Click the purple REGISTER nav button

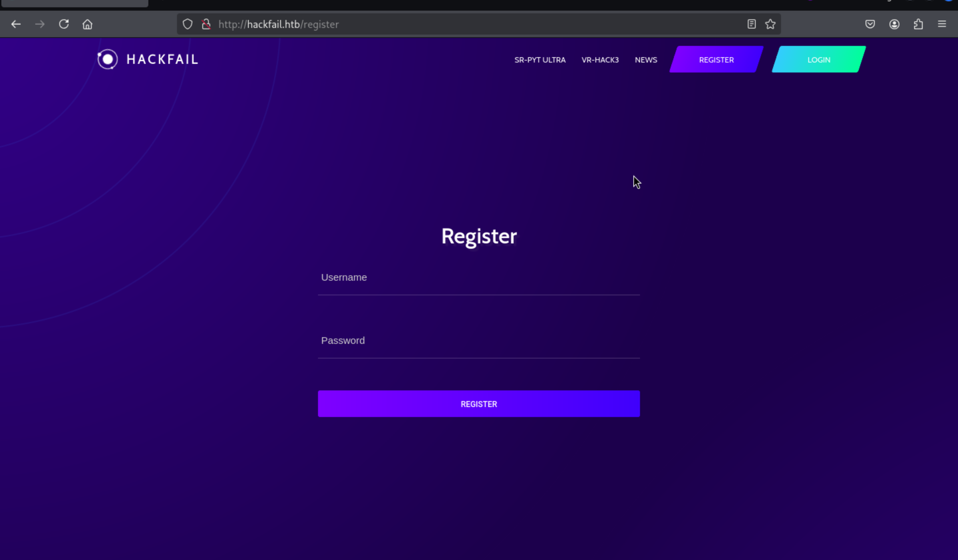(x=716, y=59)
